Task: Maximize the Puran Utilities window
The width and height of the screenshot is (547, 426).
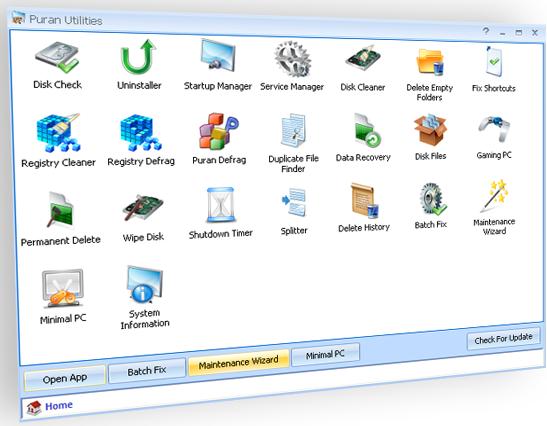Action: [x=519, y=32]
